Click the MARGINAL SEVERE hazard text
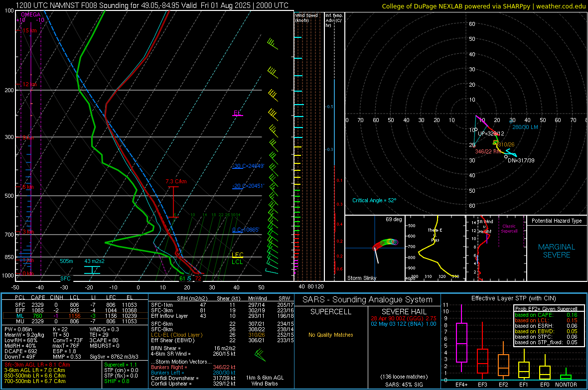Screen dimensions: 588x390 pyautogui.click(x=557, y=251)
